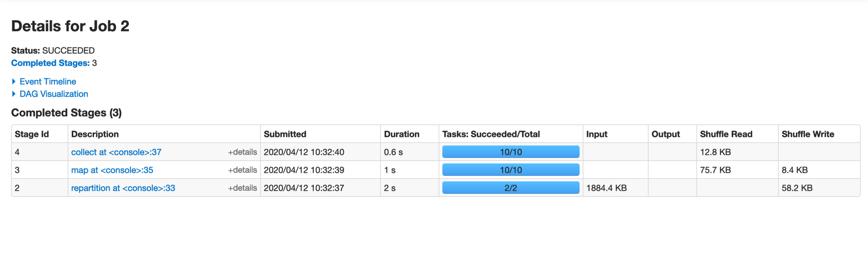Expand the DAG Visualization section
Image resolution: width=868 pixels, height=260 pixels.
[54, 94]
